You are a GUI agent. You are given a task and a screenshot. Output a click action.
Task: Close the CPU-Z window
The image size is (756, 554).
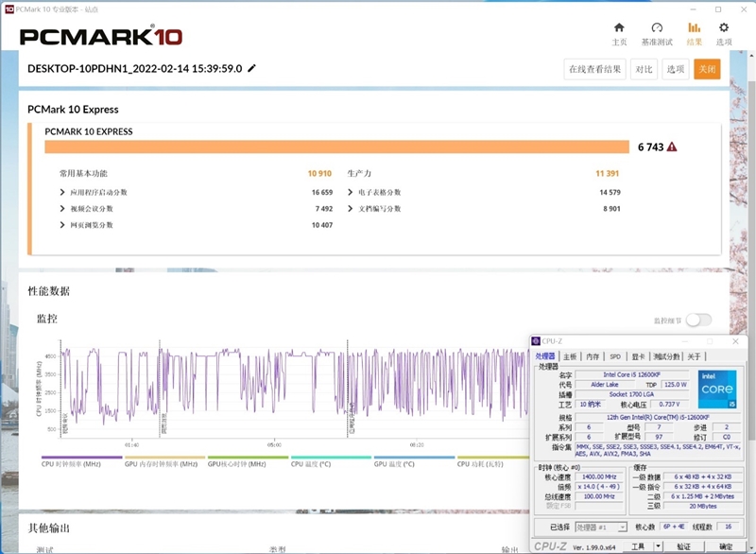[735, 341]
